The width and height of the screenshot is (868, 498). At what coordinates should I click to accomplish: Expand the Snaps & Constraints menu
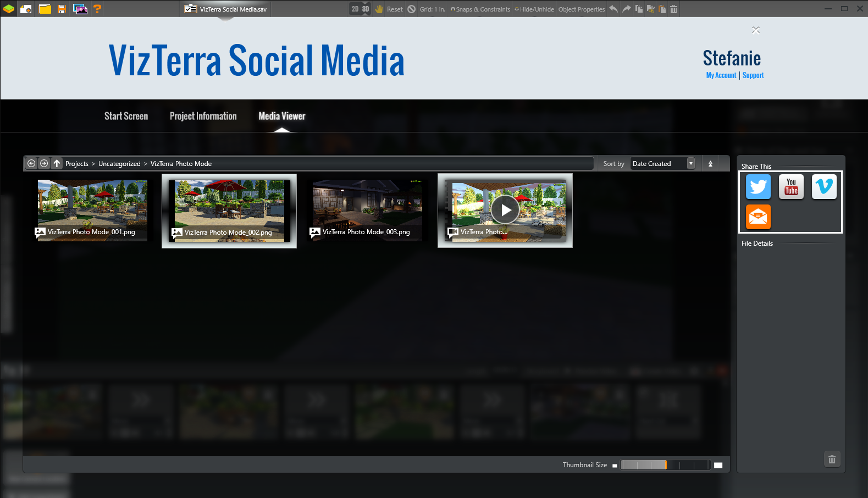(480, 9)
